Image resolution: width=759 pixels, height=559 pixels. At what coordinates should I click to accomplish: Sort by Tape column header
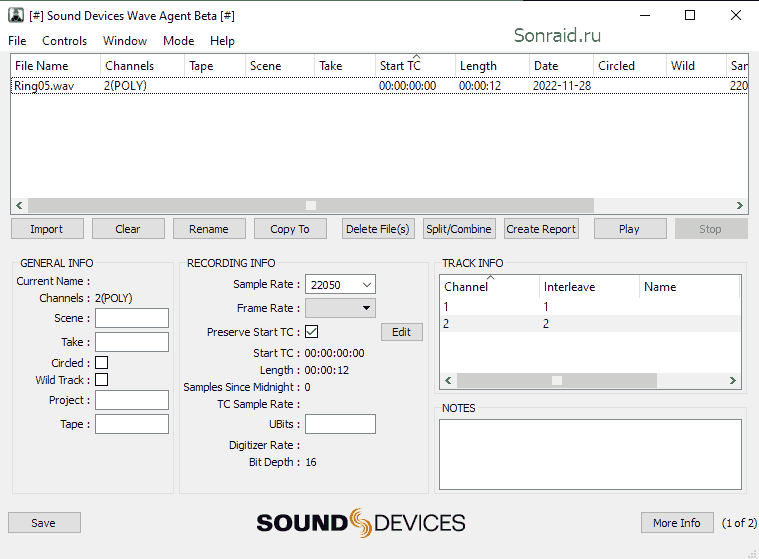[215, 66]
